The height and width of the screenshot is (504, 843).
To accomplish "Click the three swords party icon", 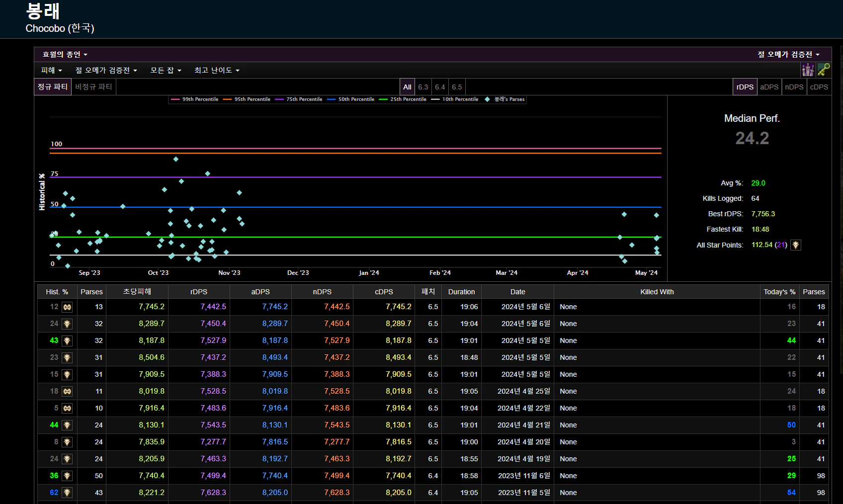I will click(808, 70).
